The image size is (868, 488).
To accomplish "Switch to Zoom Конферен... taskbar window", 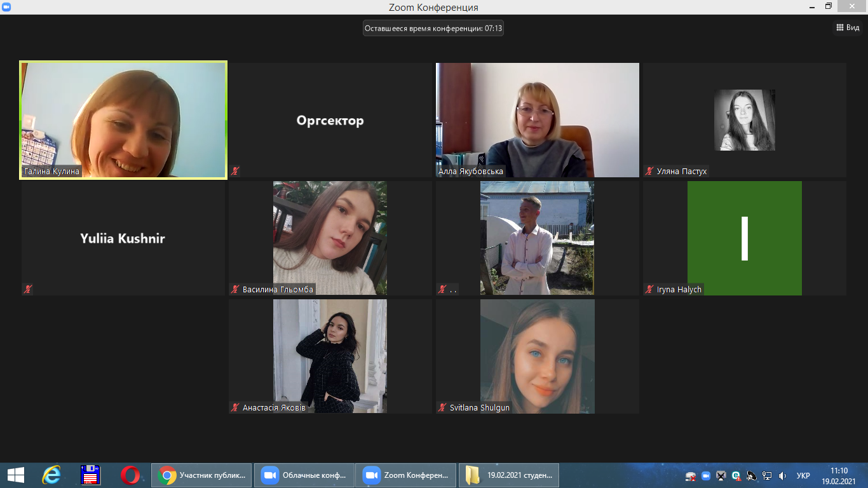I will coord(407,475).
